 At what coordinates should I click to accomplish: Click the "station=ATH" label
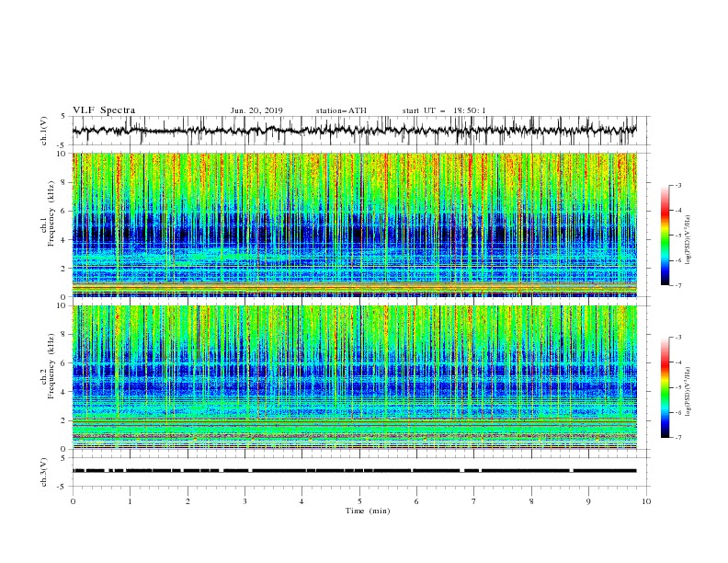341,110
